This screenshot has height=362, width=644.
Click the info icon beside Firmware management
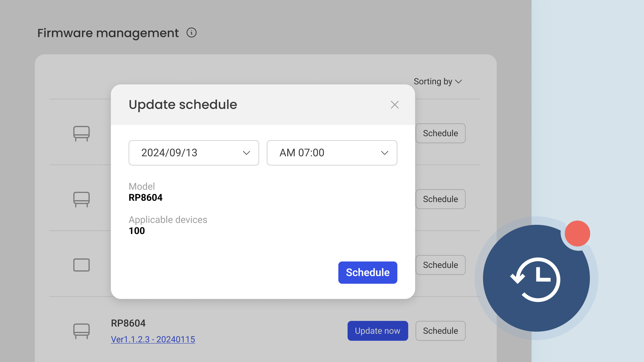click(x=191, y=33)
